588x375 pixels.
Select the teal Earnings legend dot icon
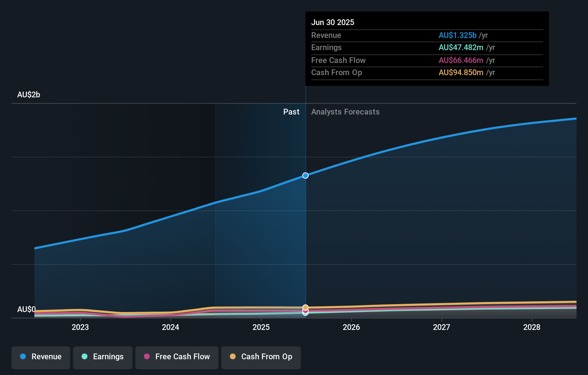click(x=85, y=357)
